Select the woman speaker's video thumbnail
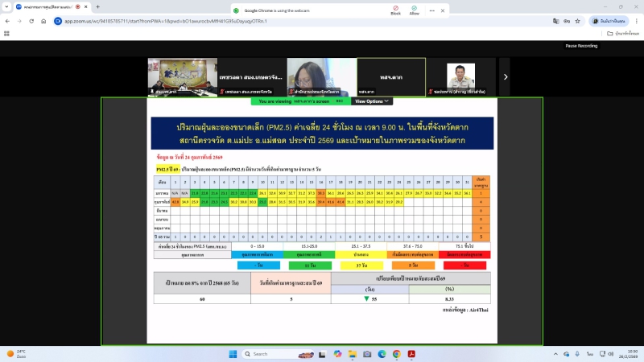 [x=320, y=76]
